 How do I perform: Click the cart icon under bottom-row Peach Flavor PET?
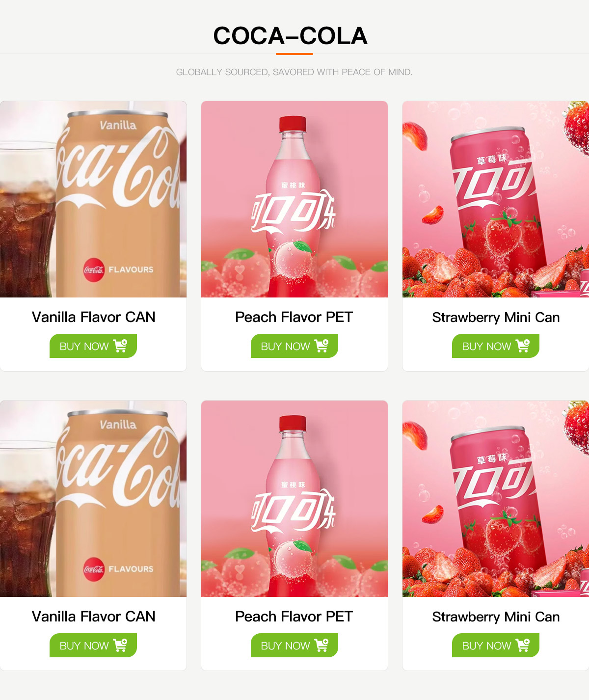coord(321,645)
